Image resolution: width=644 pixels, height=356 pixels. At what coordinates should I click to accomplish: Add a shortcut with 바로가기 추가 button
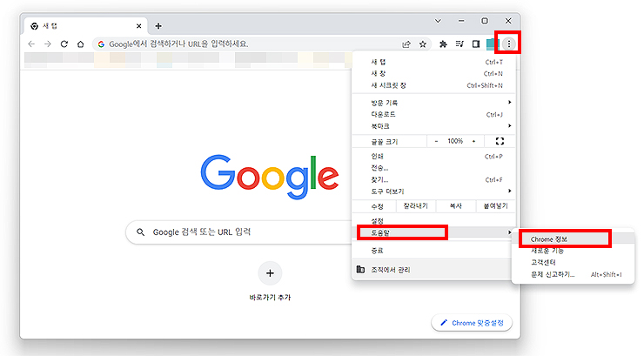pyautogui.click(x=270, y=281)
